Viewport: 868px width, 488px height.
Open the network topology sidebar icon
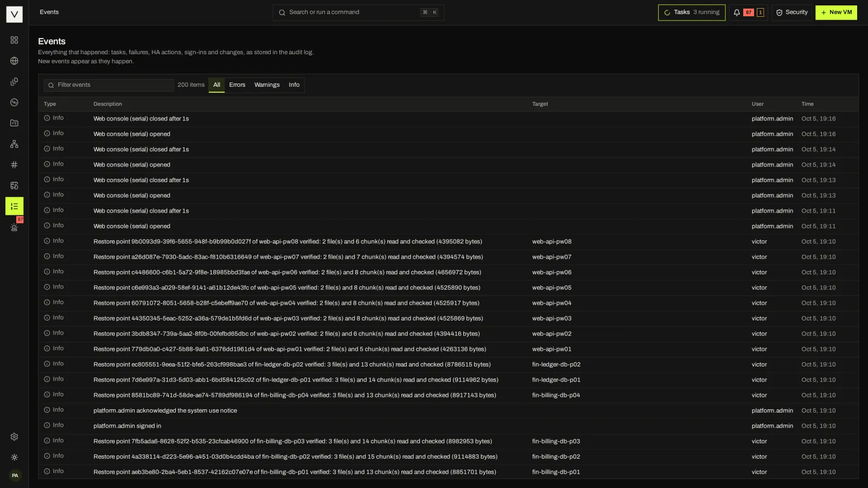pyautogui.click(x=14, y=144)
